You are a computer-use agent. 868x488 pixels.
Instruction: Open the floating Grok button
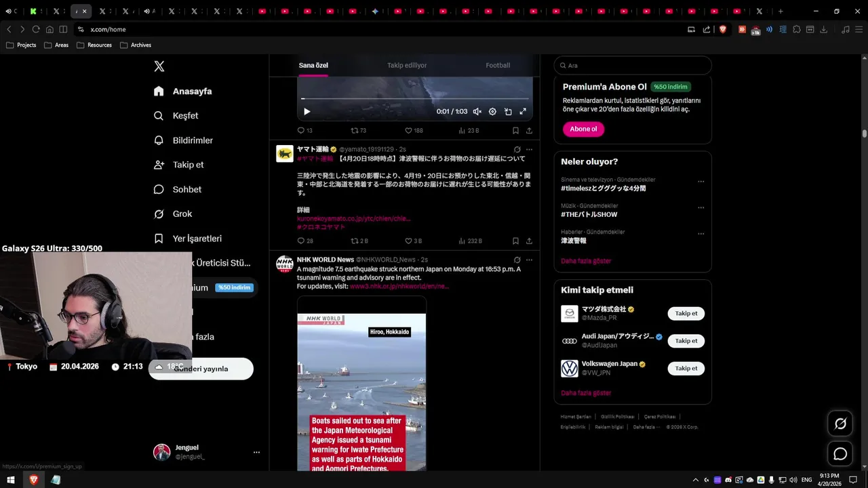840,424
